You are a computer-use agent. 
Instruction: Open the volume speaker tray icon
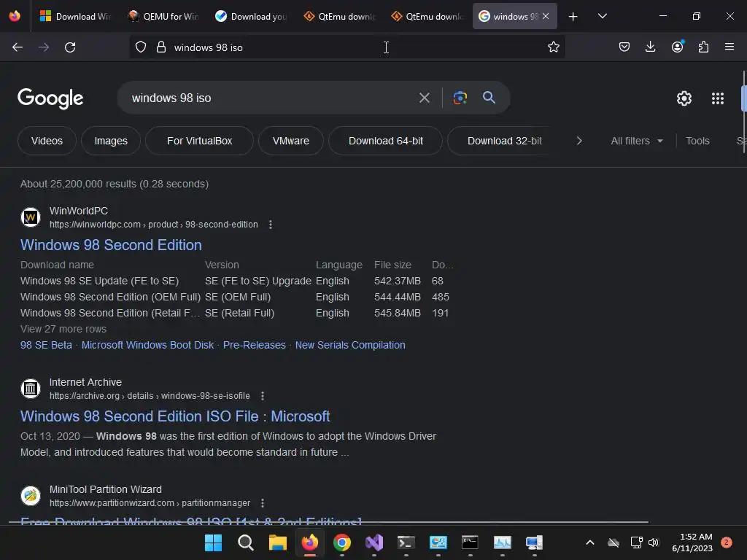(x=654, y=542)
